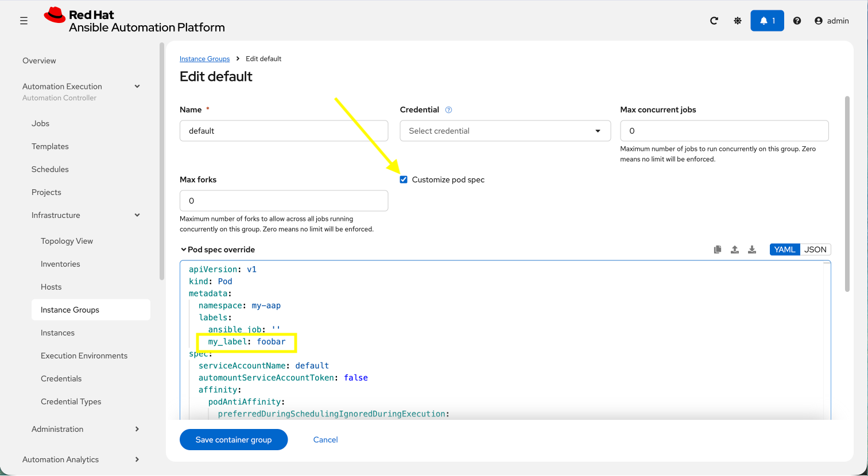The height and width of the screenshot is (476, 868).
Task: Click inside the Max forks field
Action: click(x=284, y=201)
